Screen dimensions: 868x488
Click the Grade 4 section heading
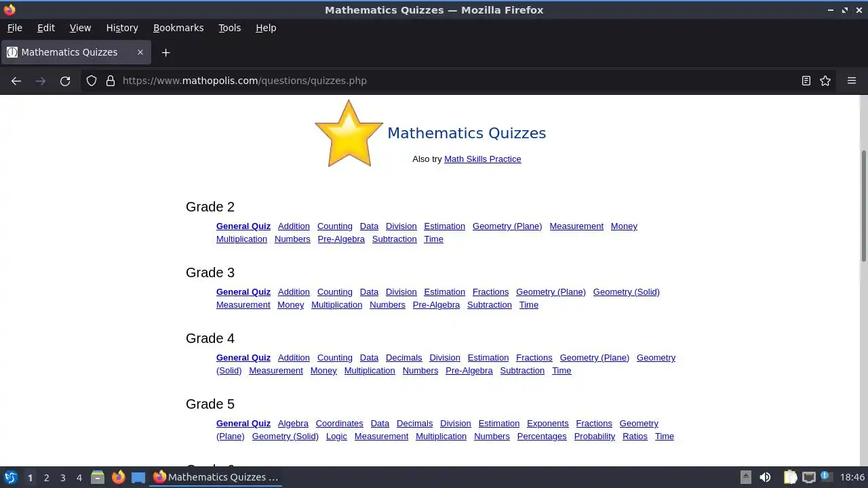[210, 338]
